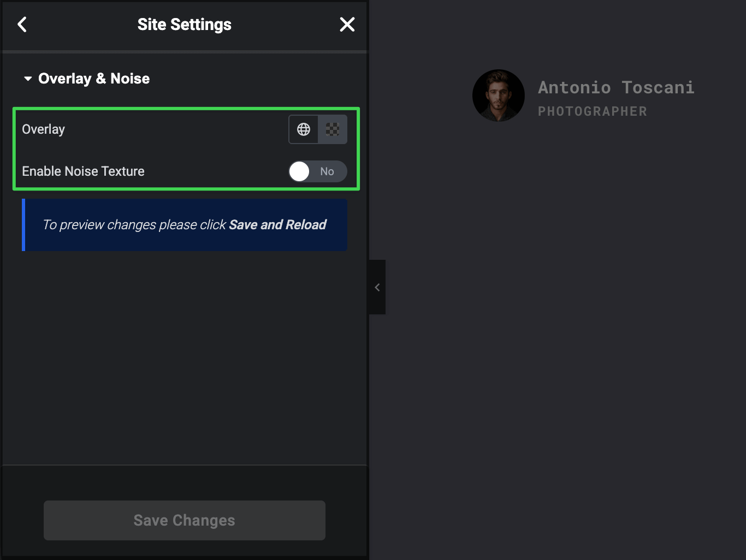Select the Antonio Toscani profile photo
746x560 pixels.
coord(498,96)
